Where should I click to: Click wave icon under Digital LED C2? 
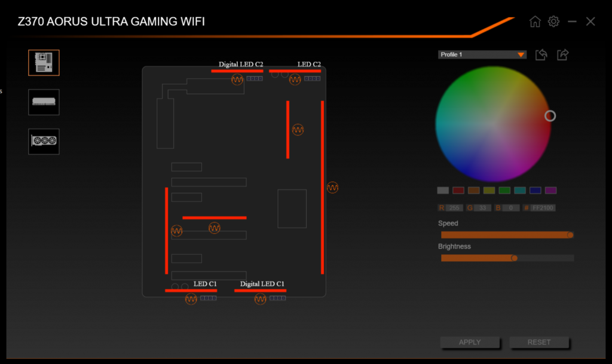[237, 79]
